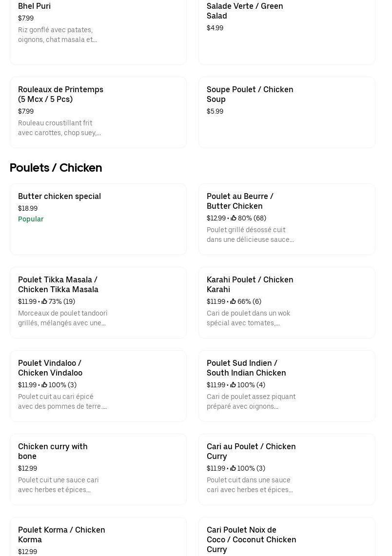Viewport: 392px width, 556px height.
Task: Select Karahi Poulet / Chicken Karahi title
Action: pyautogui.click(x=250, y=284)
